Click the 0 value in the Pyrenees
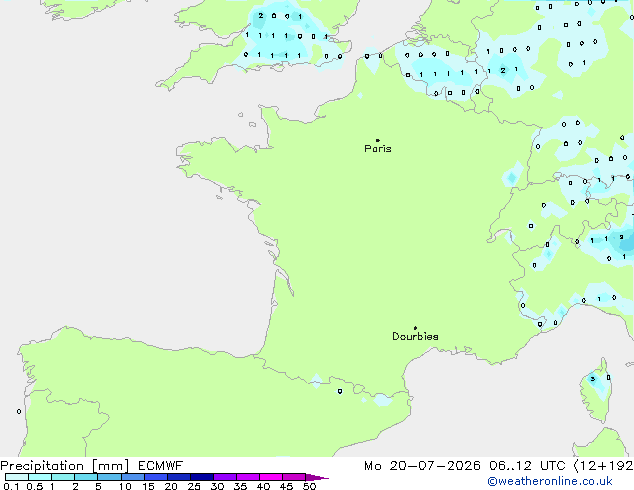The height and width of the screenshot is (490, 634). [x=340, y=391]
